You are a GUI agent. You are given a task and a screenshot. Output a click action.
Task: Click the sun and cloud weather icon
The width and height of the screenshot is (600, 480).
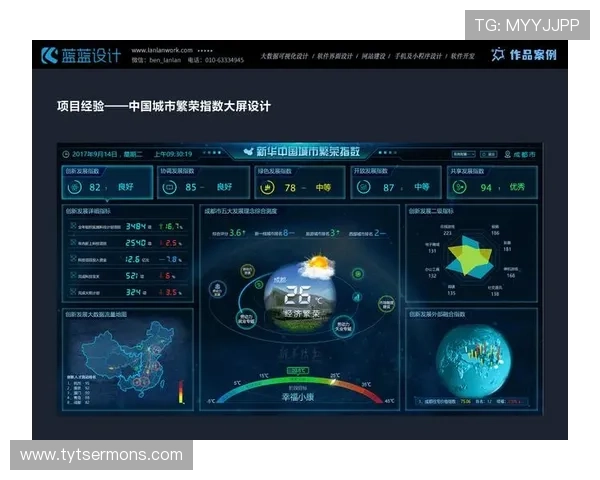point(317,266)
